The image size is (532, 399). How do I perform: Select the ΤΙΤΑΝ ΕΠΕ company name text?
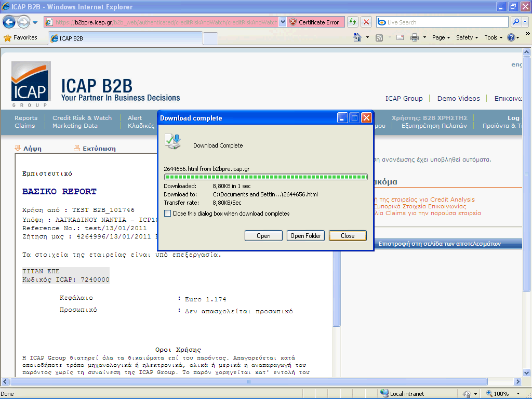pyautogui.click(x=41, y=271)
